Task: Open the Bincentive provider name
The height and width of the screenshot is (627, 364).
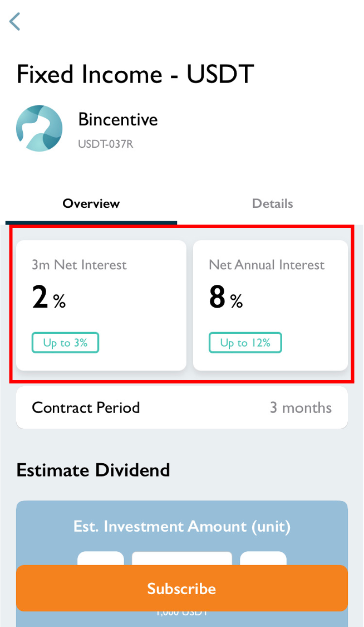Action: pos(118,119)
